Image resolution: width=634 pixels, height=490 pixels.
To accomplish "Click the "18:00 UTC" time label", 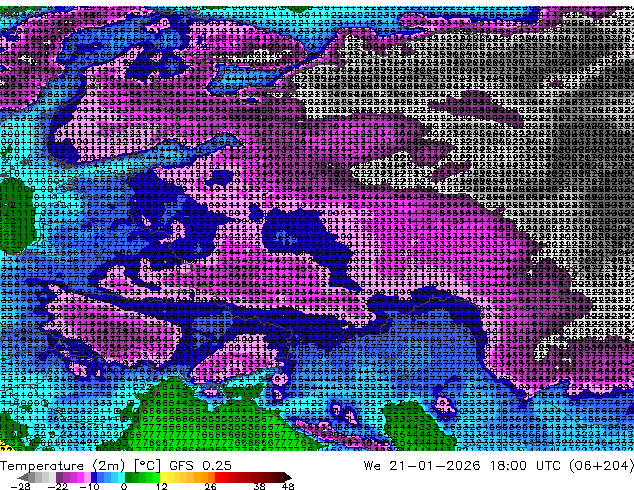I will point(525,466).
